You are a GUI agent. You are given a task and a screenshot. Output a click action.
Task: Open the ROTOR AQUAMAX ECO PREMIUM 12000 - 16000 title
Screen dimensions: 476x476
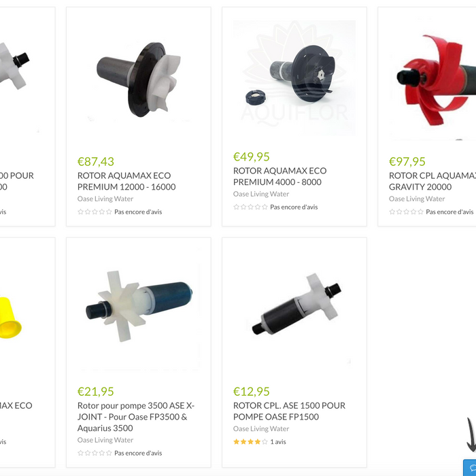(126, 182)
